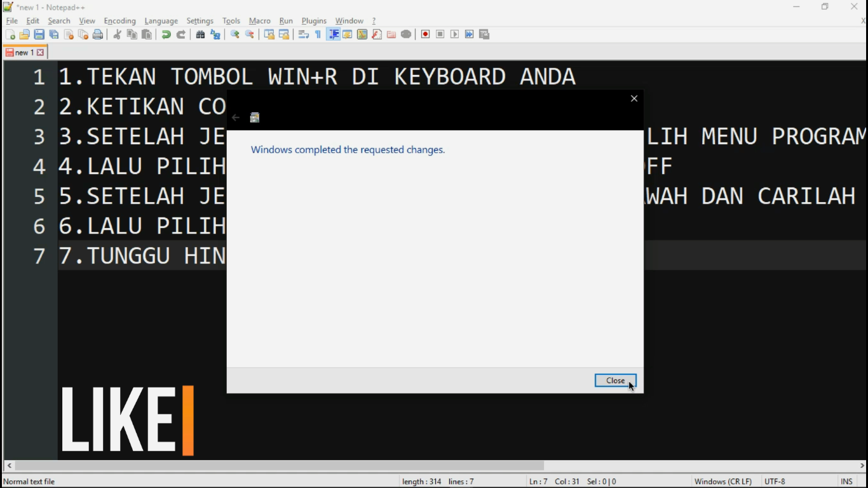868x488 pixels.
Task: Play back the recorded macro
Action: pos(455,34)
